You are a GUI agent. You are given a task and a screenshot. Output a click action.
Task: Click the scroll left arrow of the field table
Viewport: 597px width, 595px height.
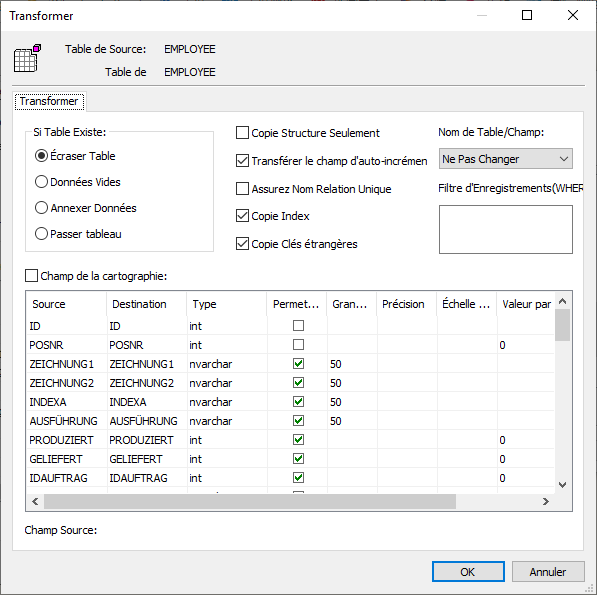tap(35, 501)
